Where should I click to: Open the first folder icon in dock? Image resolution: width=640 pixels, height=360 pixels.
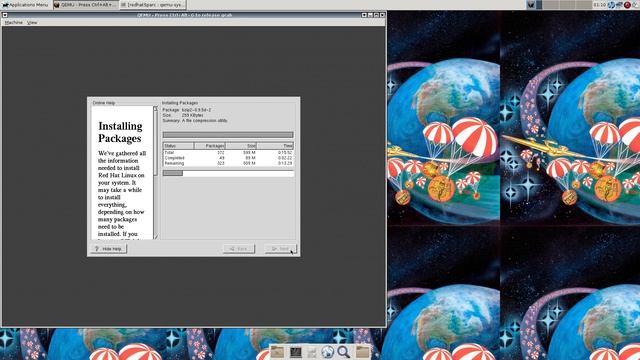[277, 352]
